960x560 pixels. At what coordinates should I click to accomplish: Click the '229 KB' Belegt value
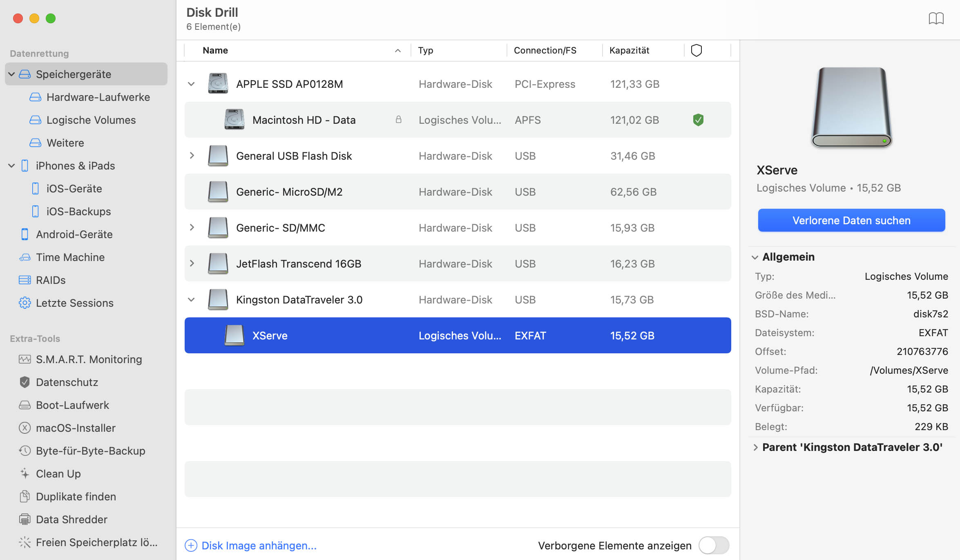tap(931, 426)
